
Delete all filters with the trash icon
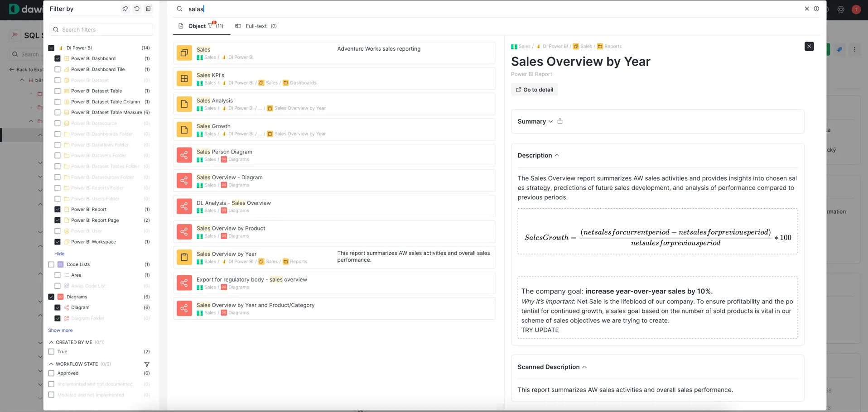[x=148, y=9]
